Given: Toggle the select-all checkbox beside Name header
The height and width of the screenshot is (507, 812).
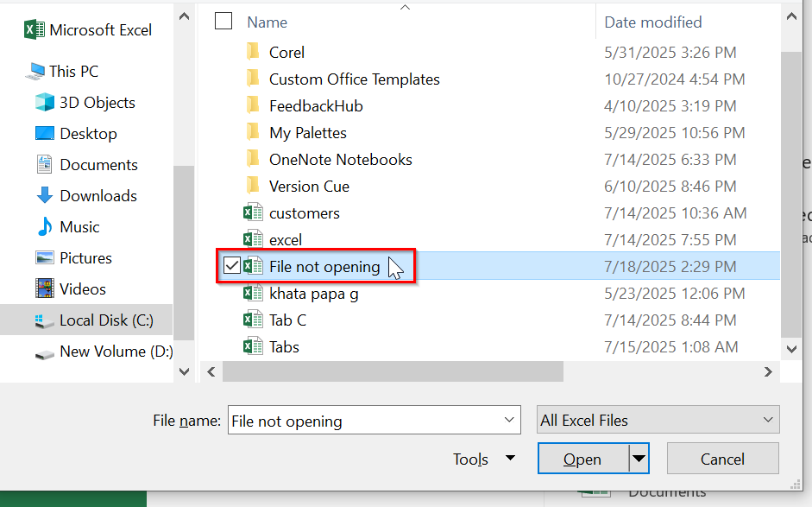Looking at the screenshot, I should (x=223, y=21).
